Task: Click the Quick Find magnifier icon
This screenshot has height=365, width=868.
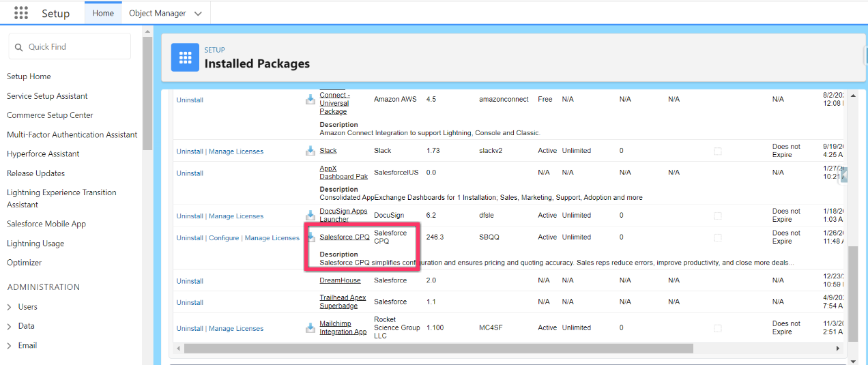Action: coord(18,47)
